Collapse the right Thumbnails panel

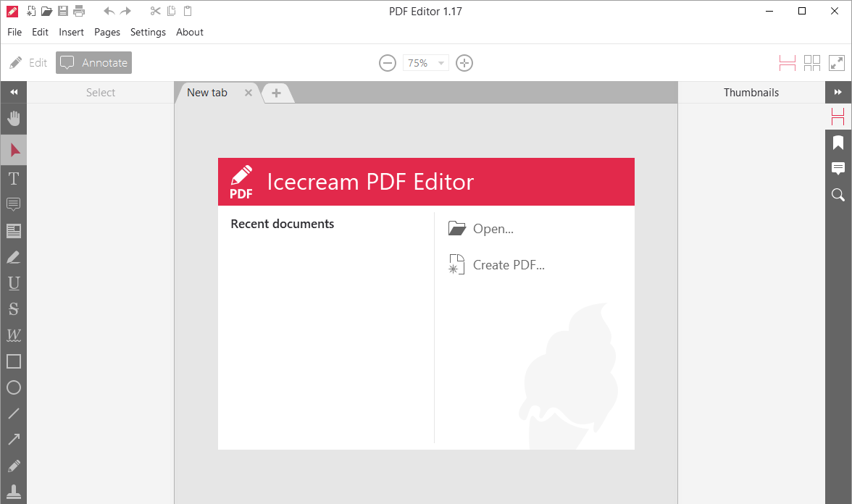(838, 93)
